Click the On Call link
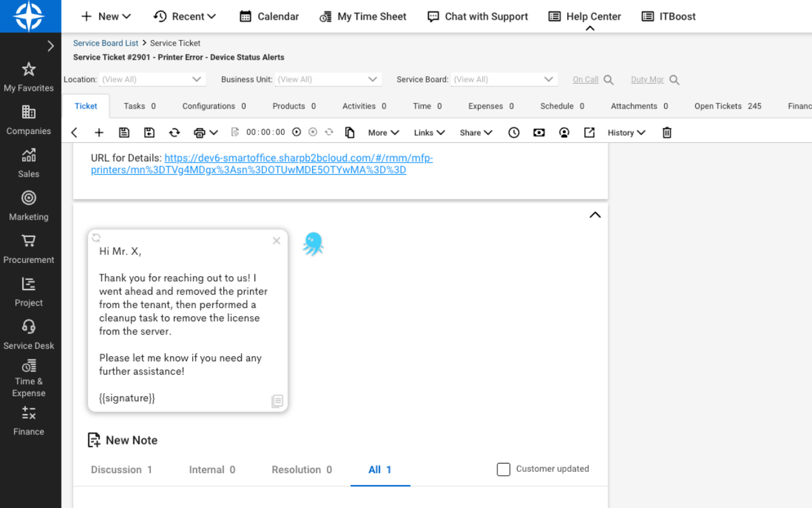Viewport: 812px width, 508px height. coord(586,79)
